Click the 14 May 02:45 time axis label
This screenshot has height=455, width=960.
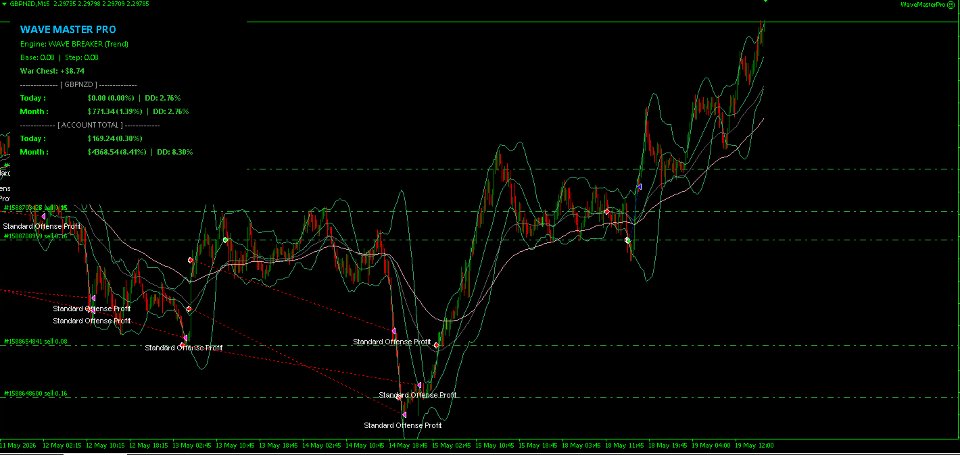click(323, 445)
